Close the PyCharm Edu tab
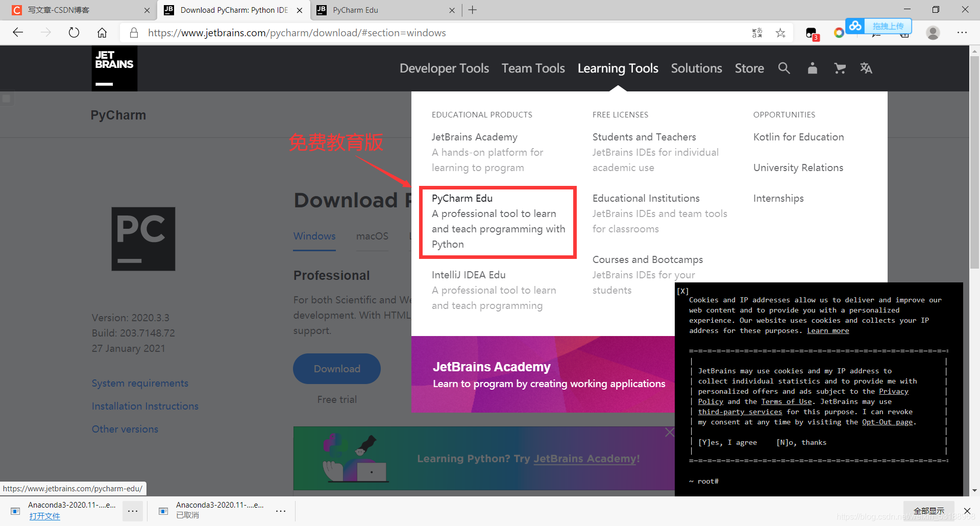 pos(452,10)
